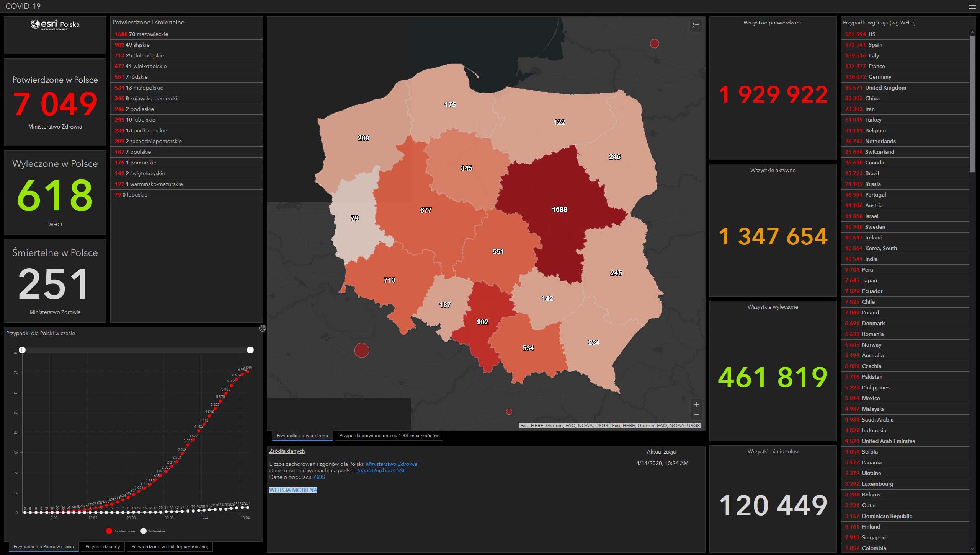
Task: Click the mazowieckie region labeled 1688 on the map
Action: click(x=559, y=210)
